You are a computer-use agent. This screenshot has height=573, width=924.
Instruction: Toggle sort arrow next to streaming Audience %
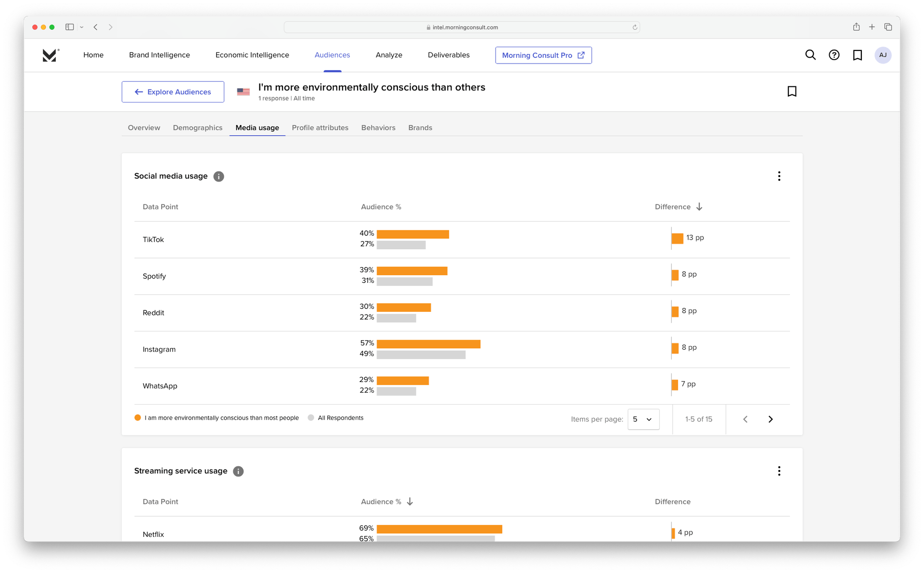click(x=410, y=501)
